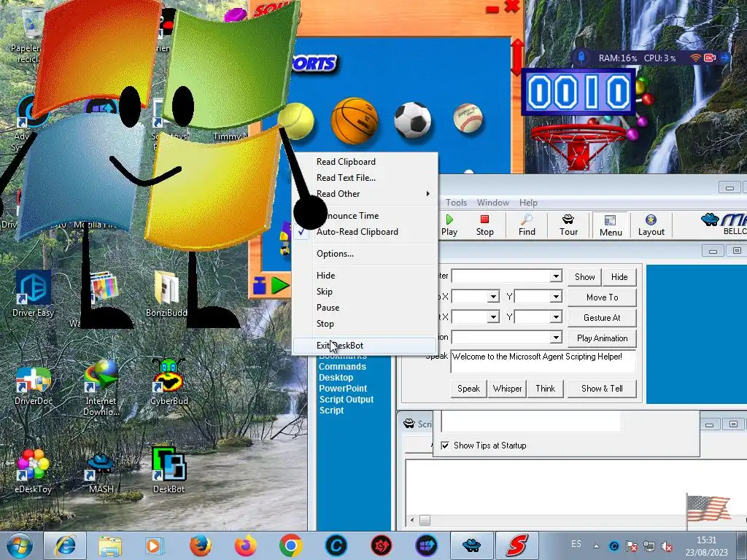The image size is (747, 560).
Task: Click the Stop toolbar button in MASH
Action: [x=484, y=225]
